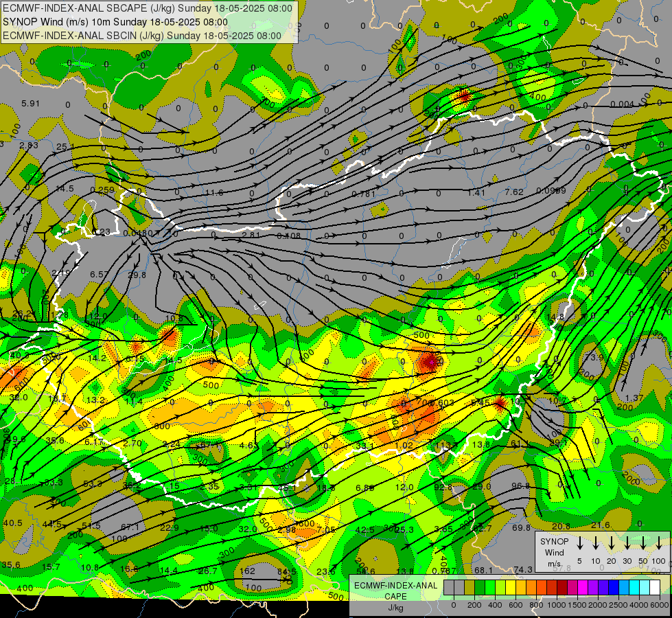Click the map value '45.1'
The height and width of the screenshot is (618, 672).
click(x=287, y=488)
